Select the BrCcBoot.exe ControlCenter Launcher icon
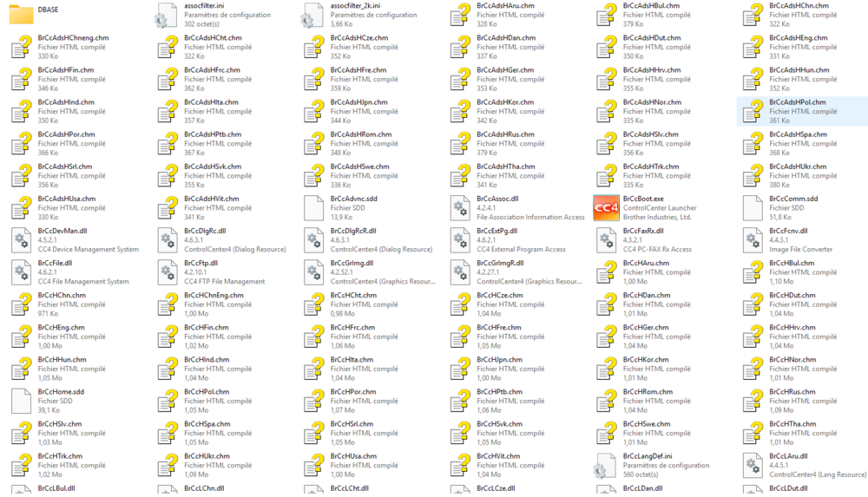The width and height of the screenshot is (868, 497). (606, 208)
